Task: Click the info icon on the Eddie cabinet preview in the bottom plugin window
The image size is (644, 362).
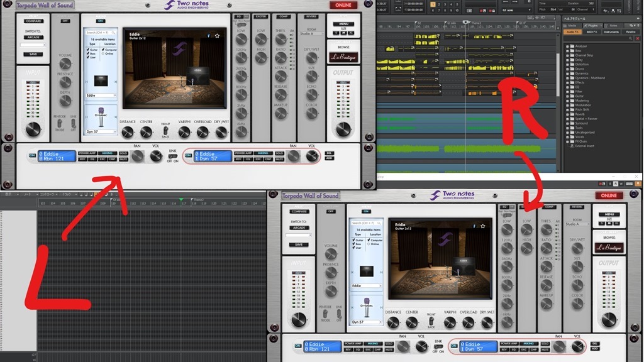Action: pos(474,226)
